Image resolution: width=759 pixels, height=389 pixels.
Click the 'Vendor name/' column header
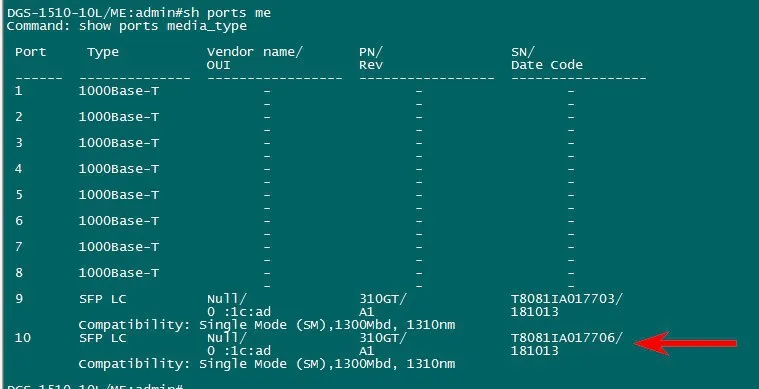(255, 52)
